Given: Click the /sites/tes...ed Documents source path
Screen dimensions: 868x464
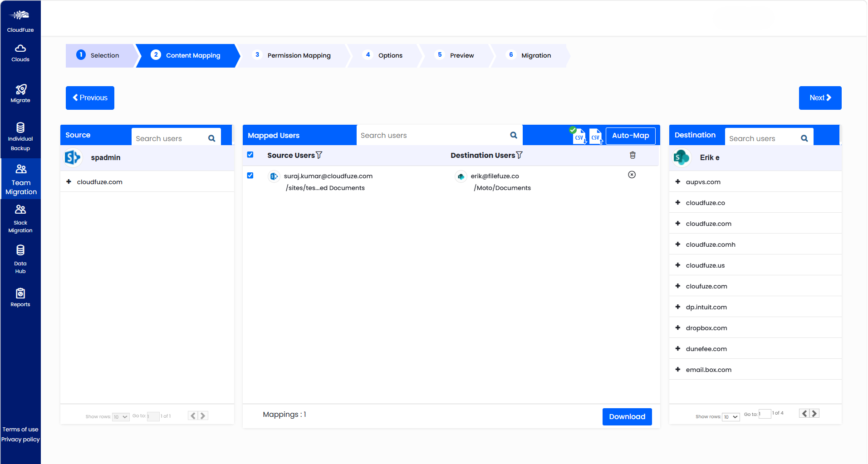Looking at the screenshot, I should (325, 188).
